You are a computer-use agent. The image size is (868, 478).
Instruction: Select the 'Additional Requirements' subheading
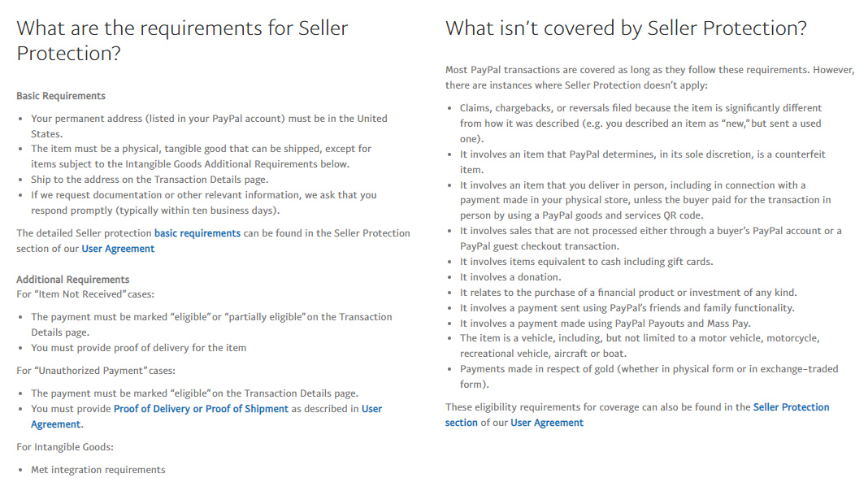pos(72,280)
